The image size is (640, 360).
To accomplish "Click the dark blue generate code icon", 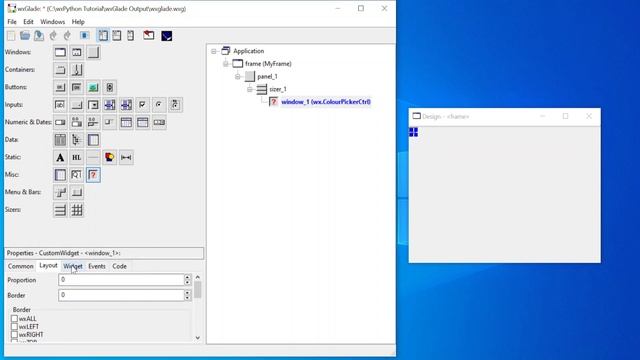I will (167, 36).
